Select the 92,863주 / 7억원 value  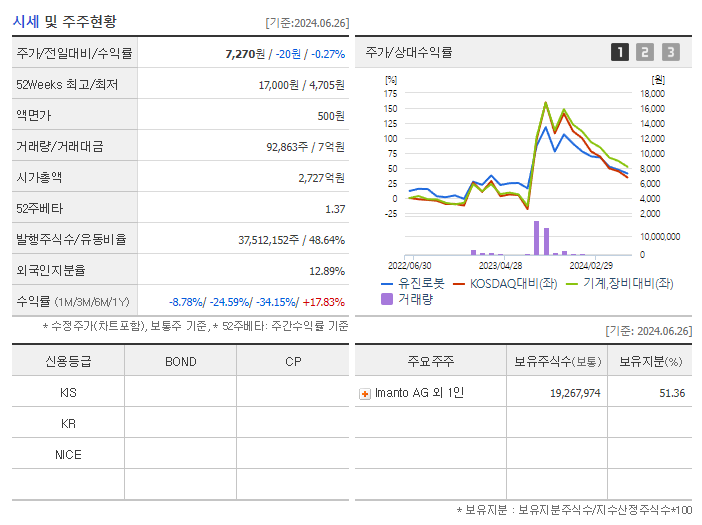(x=305, y=147)
